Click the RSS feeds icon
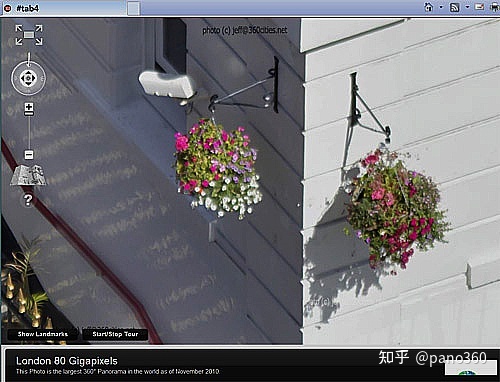The height and width of the screenshot is (382, 500). coord(455,7)
